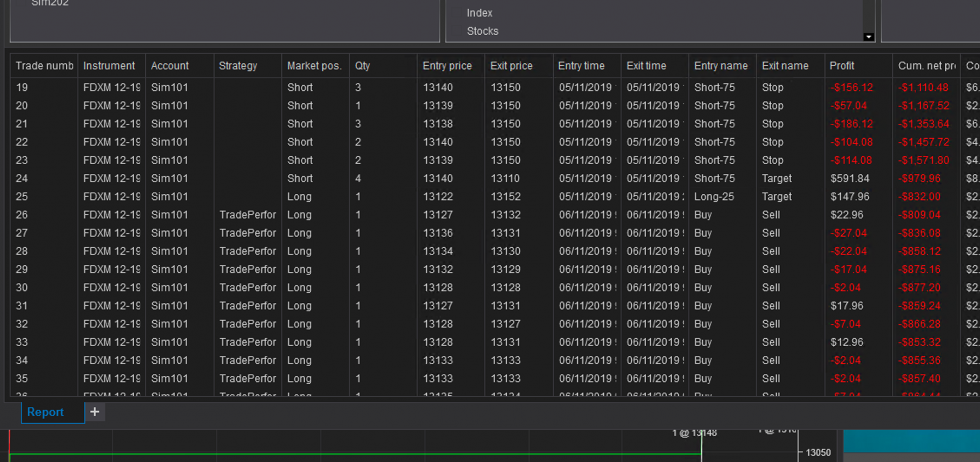The width and height of the screenshot is (980, 462).
Task: Click profit value -$156.12
Action: tap(852, 88)
